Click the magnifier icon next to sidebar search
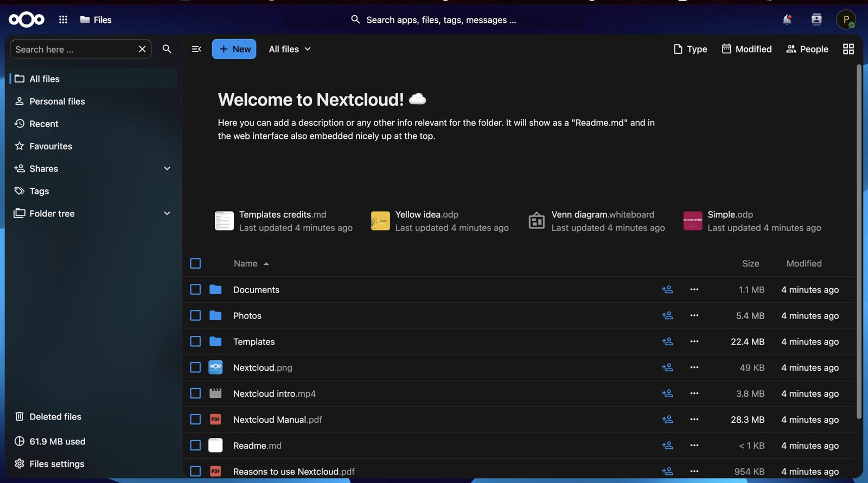The height and width of the screenshot is (483, 868). pos(167,49)
